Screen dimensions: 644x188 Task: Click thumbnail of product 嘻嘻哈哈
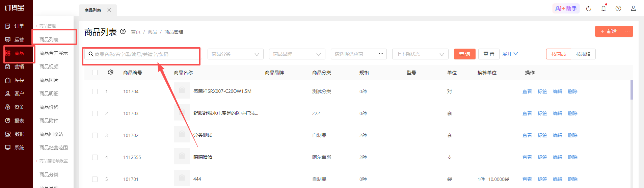coord(182,156)
